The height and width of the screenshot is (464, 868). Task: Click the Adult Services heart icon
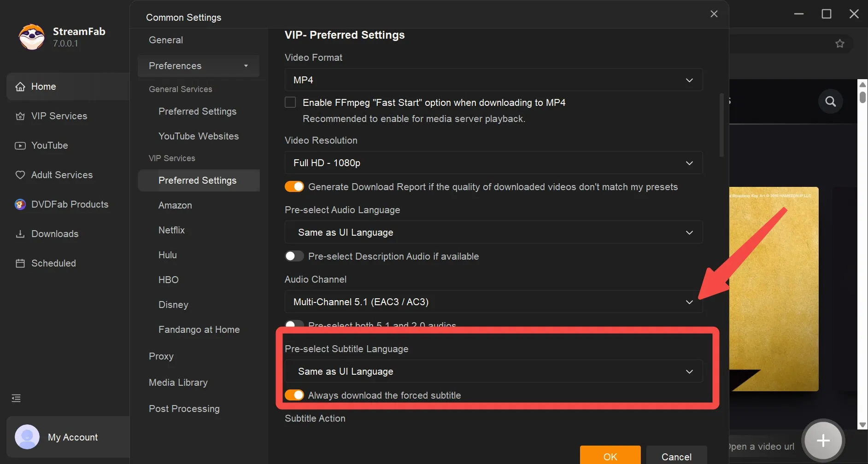click(20, 175)
